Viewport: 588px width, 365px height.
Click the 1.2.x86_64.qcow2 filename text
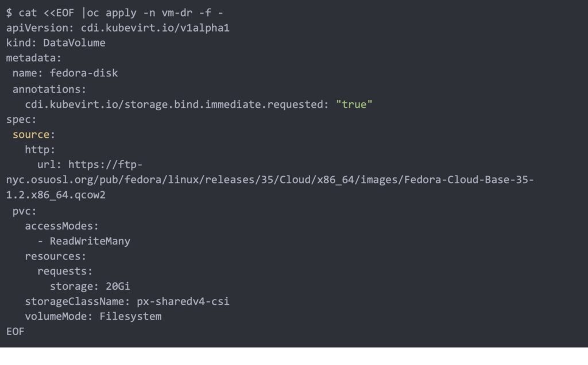[x=56, y=195]
